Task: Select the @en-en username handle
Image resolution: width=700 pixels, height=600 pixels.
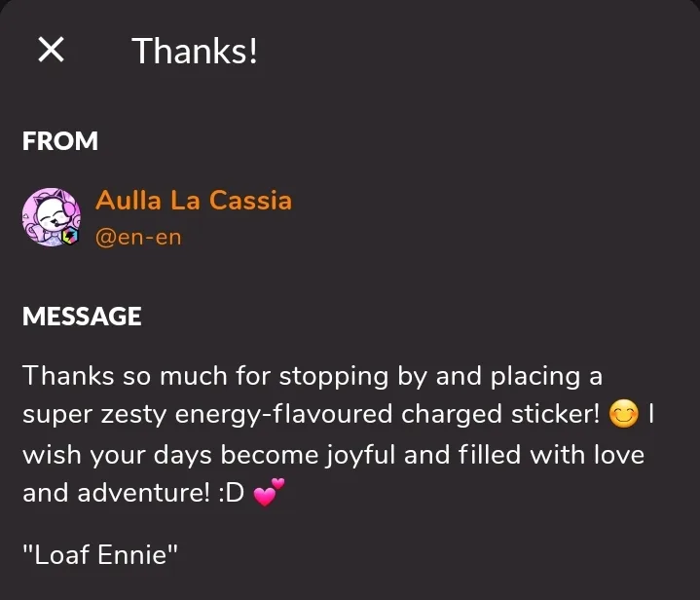Action: 138,238
